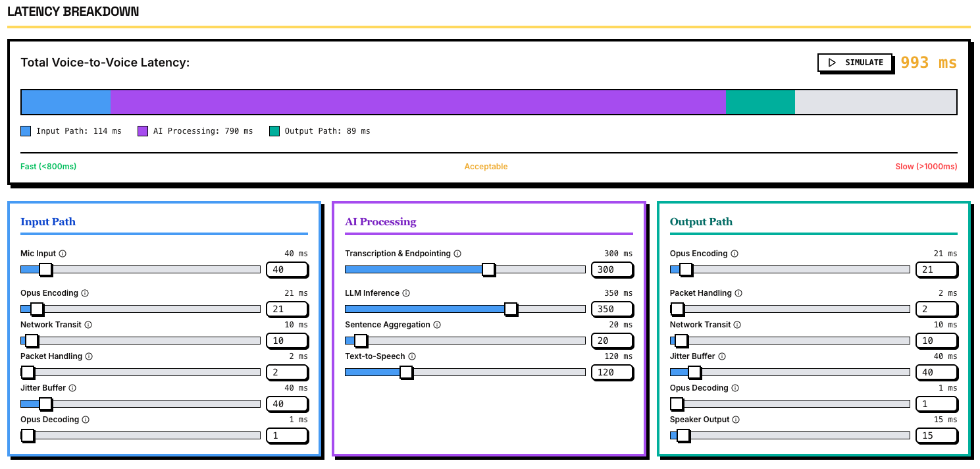This screenshot has width=980, height=469.
Task: Focus the LLM Inference value field
Action: [611, 309]
